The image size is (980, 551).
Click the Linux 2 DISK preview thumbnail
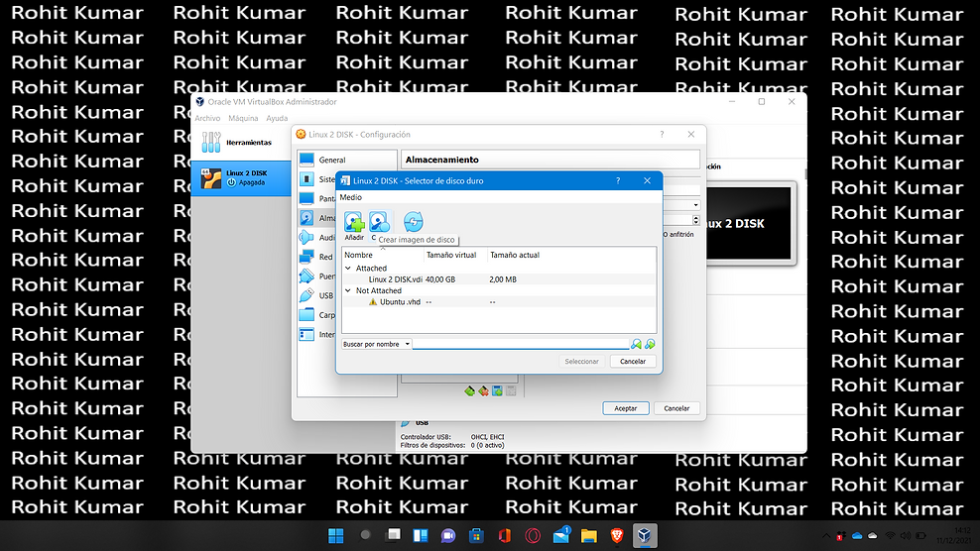[x=751, y=223]
